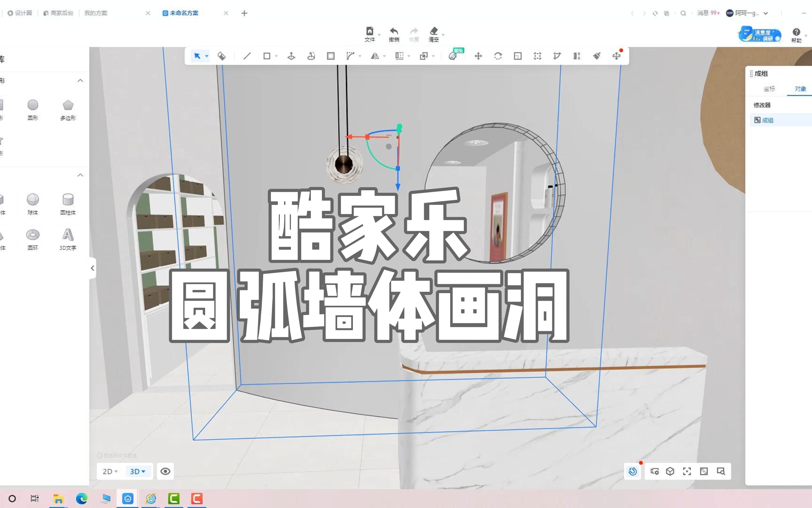Expand the rectangle tool dropdown arrow
Screen dimensions: 812x508
pos(276,56)
